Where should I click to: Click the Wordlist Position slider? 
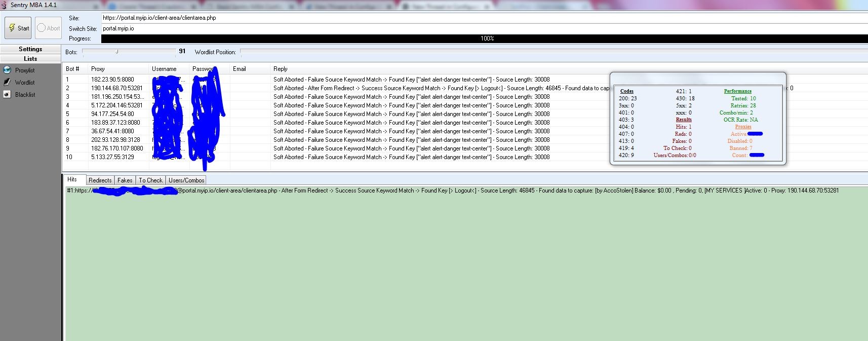click(554, 52)
